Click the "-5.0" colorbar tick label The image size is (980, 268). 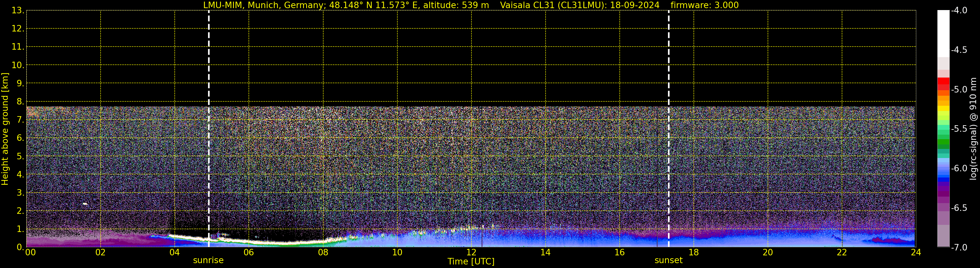(x=959, y=90)
